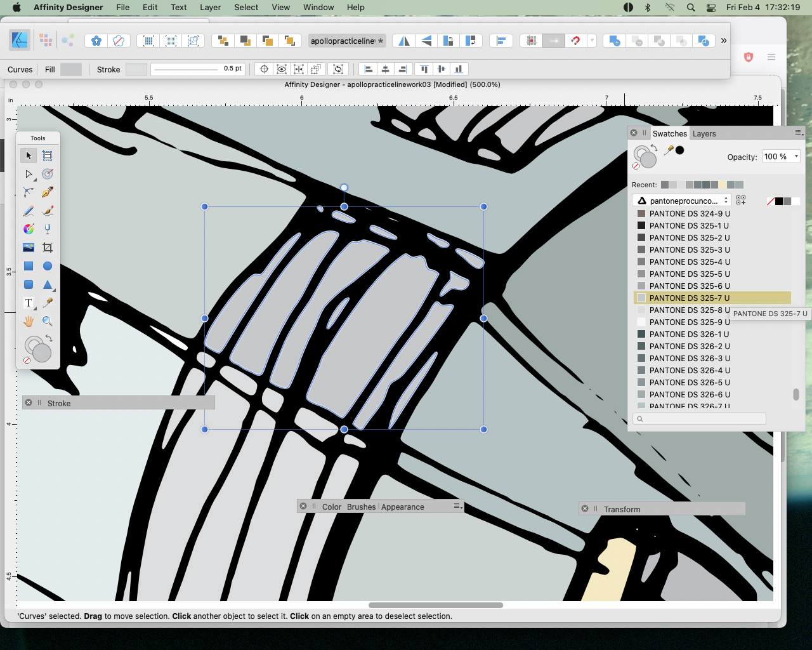Screen dimensions: 812x650
Task: Expand the toolbar overflow chevron
Action: (x=723, y=41)
